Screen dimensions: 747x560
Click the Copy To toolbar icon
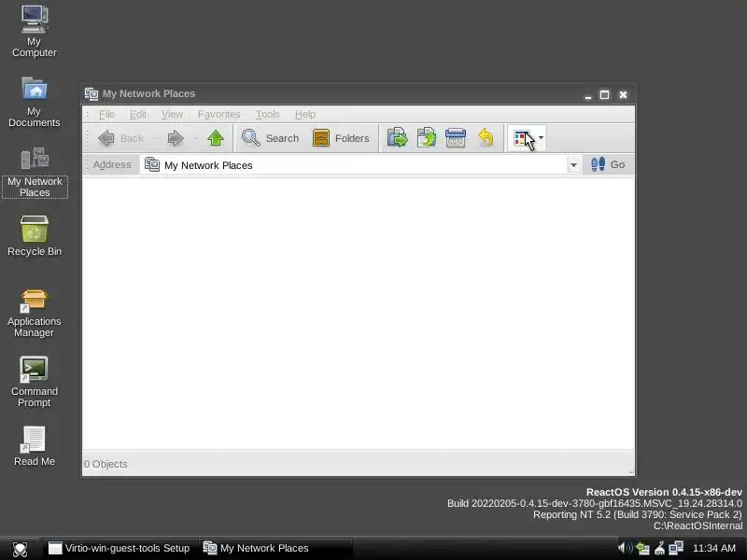[x=427, y=138]
